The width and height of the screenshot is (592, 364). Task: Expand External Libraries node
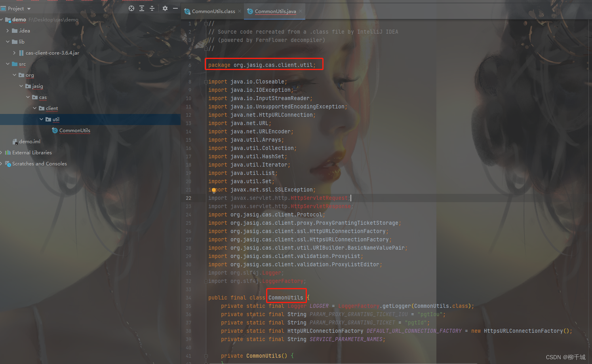click(x=2, y=152)
